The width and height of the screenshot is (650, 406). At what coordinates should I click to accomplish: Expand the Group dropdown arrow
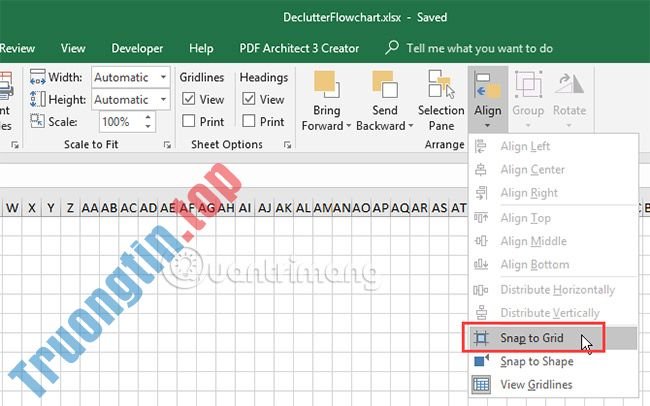[528, 125]
